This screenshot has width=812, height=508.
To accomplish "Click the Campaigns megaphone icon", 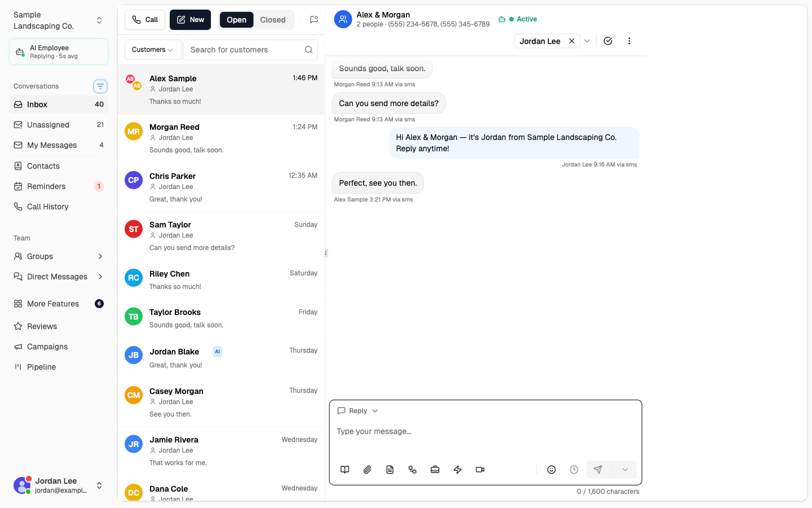I will click(18, 347).
